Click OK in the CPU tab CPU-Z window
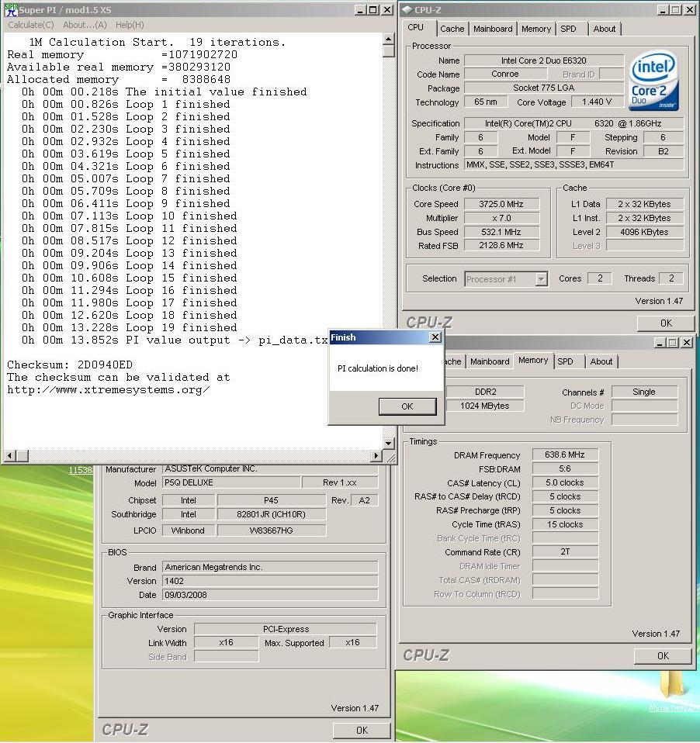This screenshot has height=743, width=700. click(666, 323)
